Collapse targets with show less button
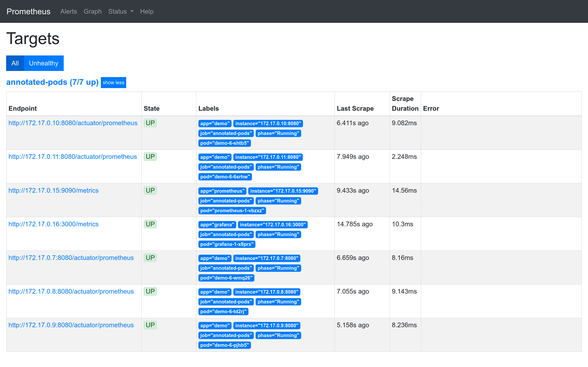 coord(113,83)
